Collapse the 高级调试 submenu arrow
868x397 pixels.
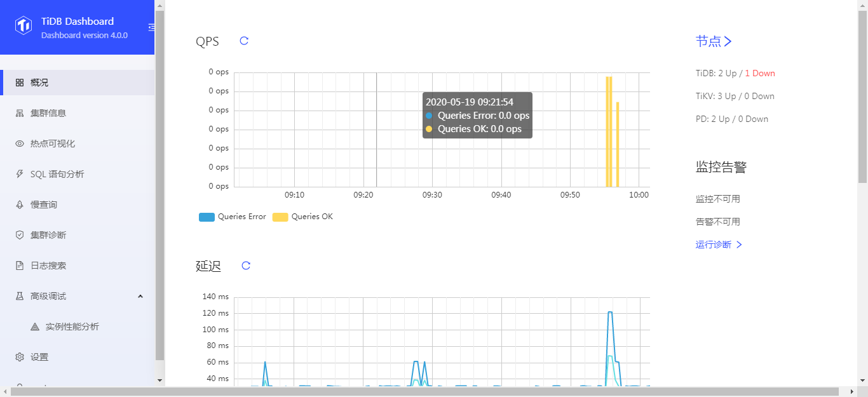click(140, 296)
